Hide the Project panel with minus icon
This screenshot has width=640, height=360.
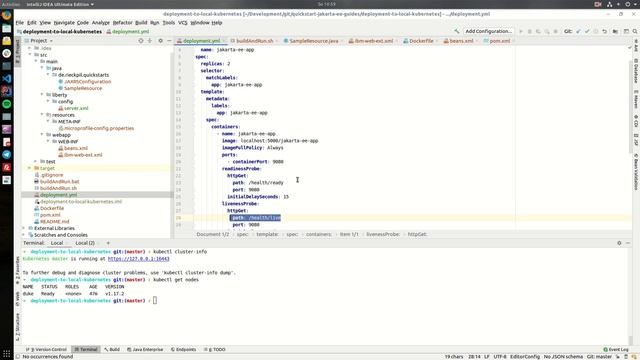point(169,40)
